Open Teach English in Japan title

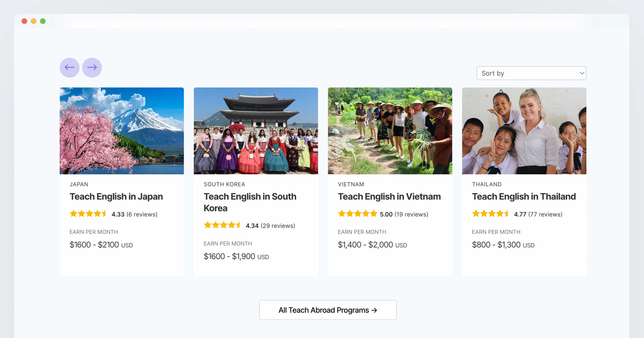click(116, 197)
